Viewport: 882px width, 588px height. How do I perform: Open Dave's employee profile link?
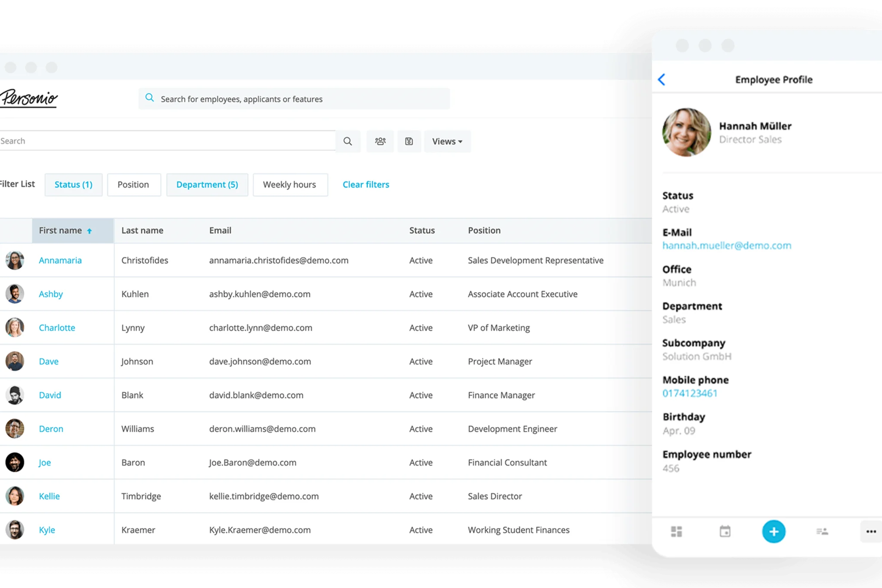pyautogui.click(x=49, y=361)
